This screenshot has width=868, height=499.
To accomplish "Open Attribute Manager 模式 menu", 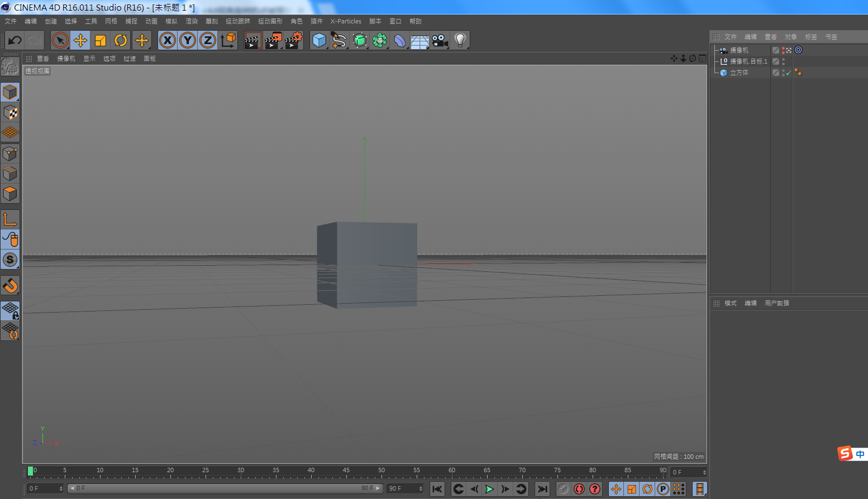I will (x=731, y=303).
